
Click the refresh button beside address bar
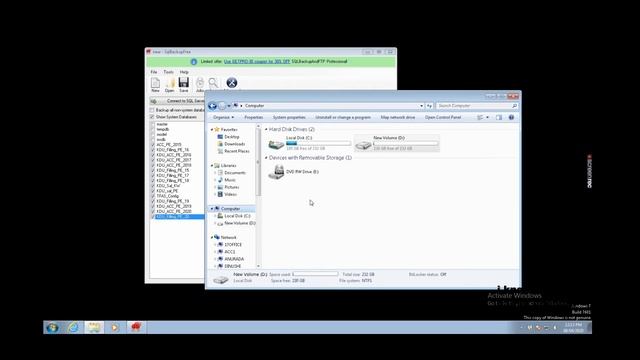(429, 106)
